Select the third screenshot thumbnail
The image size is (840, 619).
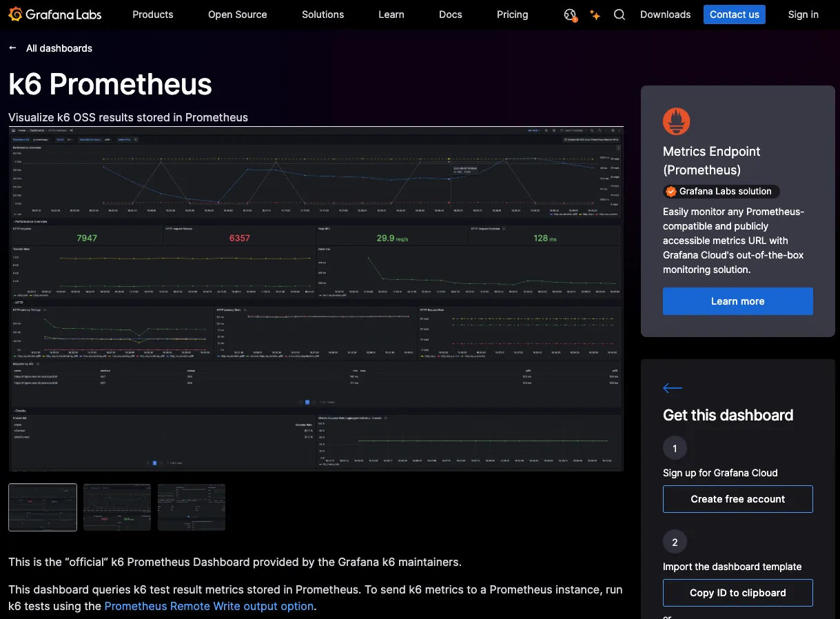point(192,507)
